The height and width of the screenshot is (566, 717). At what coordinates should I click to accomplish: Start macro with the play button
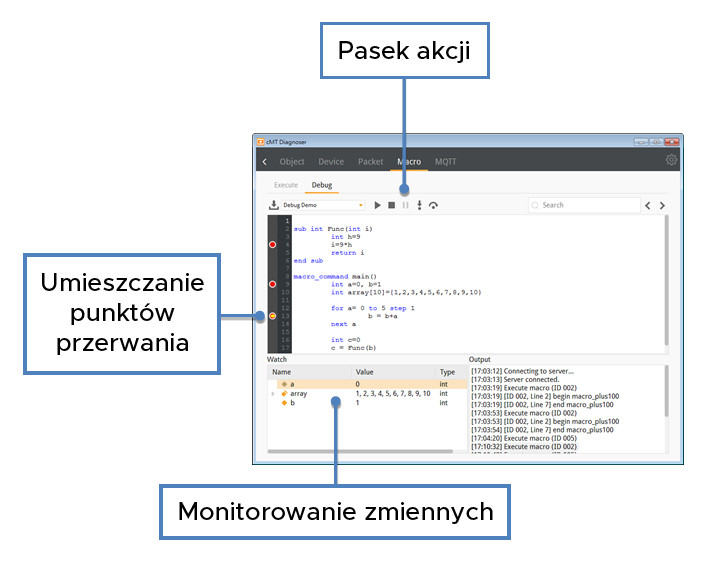[377, 205]
